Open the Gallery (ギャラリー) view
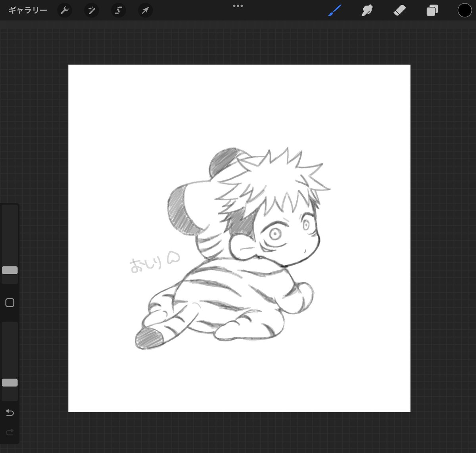Viewport: 476px width, 453px height. (x=28, y=10)
